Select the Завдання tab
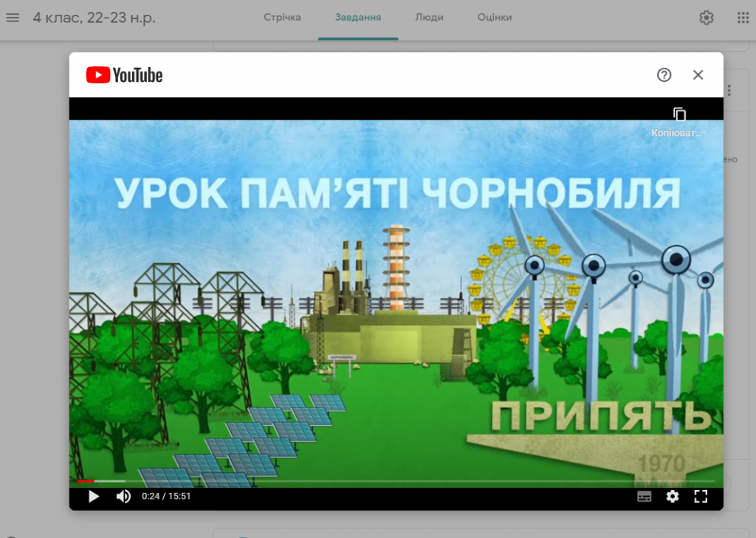This screenshot has height=538, width=756. pos(358,18)
